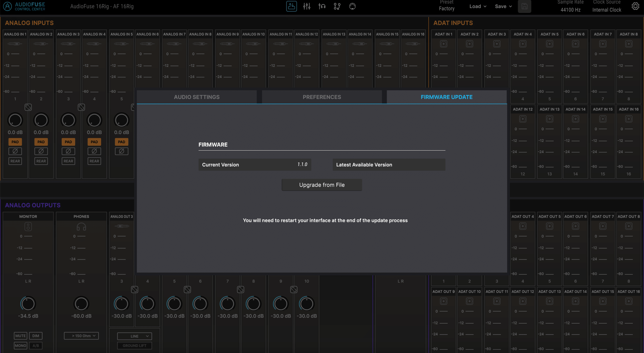
Task: Change the Clock Source Internal Clock setting
Action: point(607,10)
